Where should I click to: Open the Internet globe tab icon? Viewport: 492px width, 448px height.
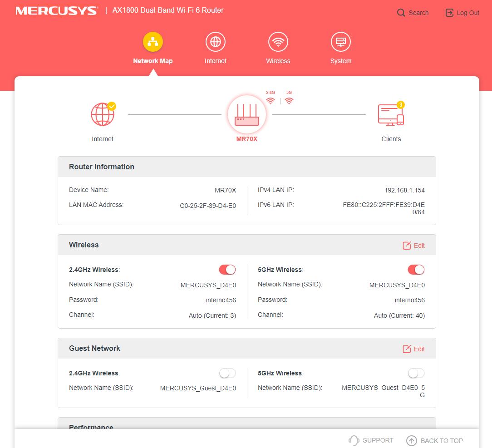[215, 42]
